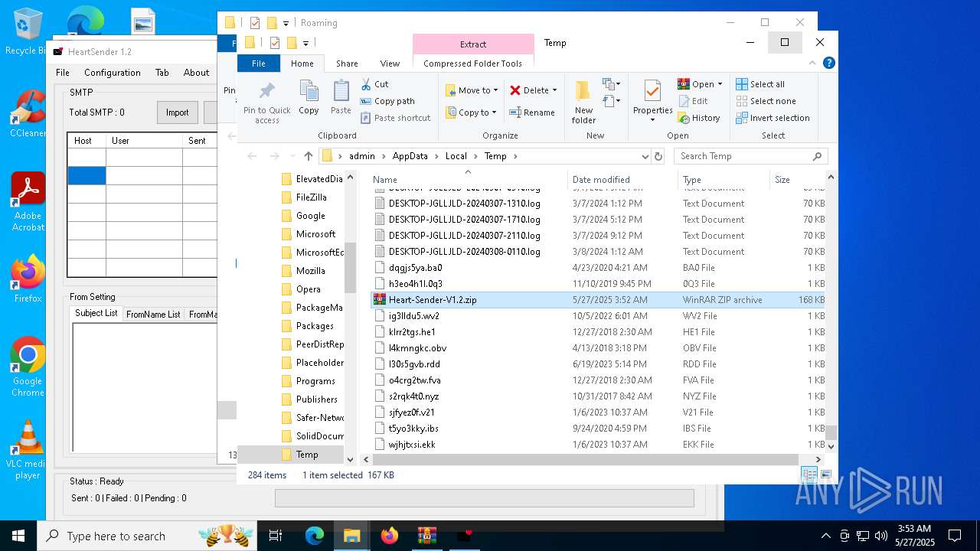The image size is (980, 551).
Task: Open the Firefox desktop shortcut
Action: click(x=28, y=279)
